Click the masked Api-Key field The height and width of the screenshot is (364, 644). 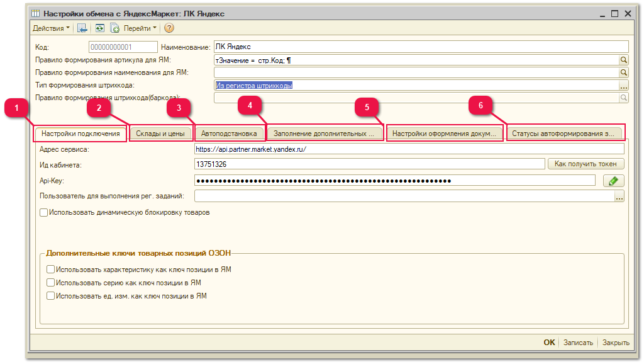click(395, 181)
